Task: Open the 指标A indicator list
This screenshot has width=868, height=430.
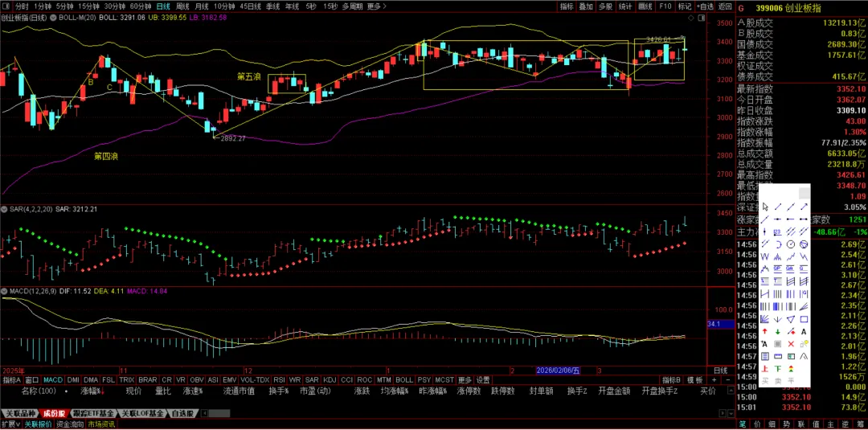Action: pos(11,380)
